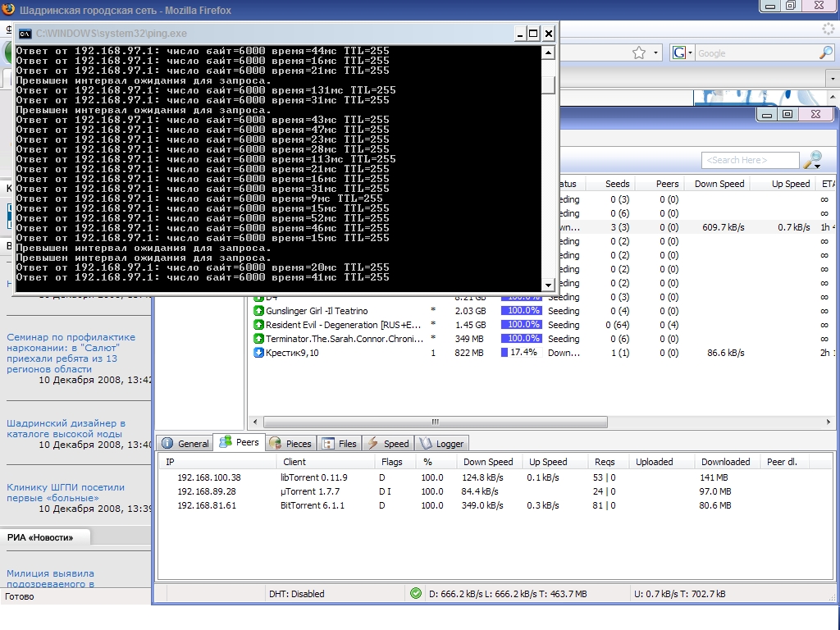Click the Search Here field in torrent client
The height and width of the screenshot is (630, 840).
750,160
